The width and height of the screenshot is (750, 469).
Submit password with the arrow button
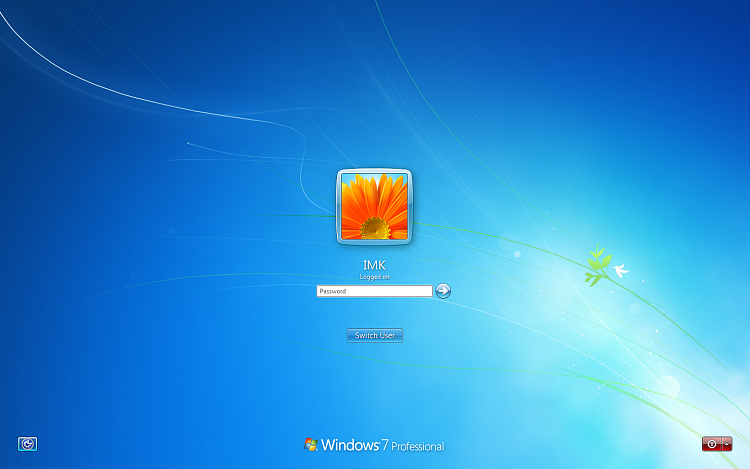pos(443,291)
